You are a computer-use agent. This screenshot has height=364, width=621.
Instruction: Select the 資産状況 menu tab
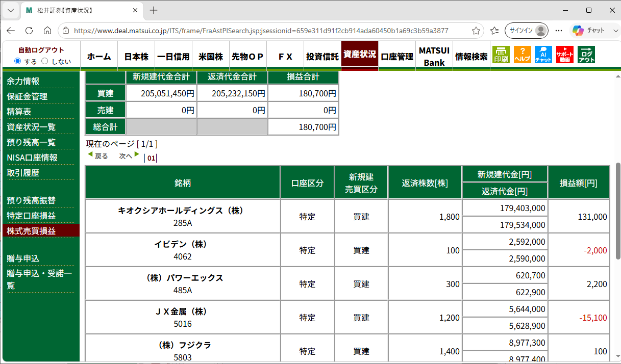(x=360, y=54)
